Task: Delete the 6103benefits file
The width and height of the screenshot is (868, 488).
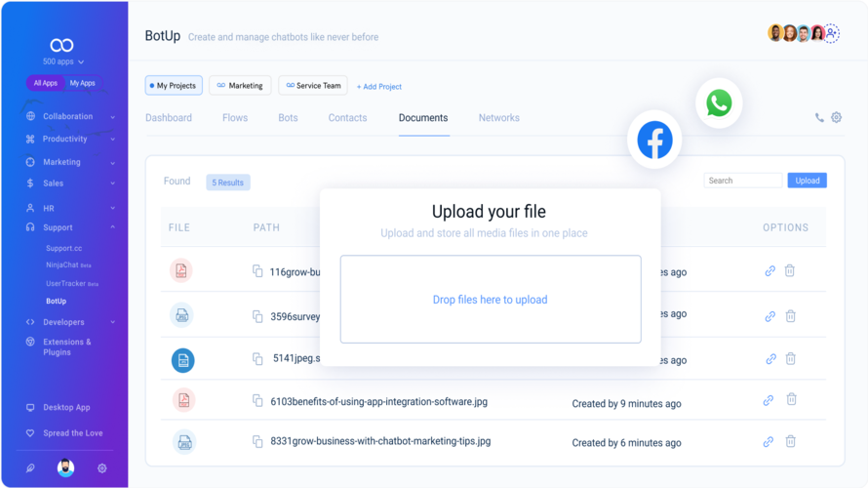Action: tap(792, 399)
